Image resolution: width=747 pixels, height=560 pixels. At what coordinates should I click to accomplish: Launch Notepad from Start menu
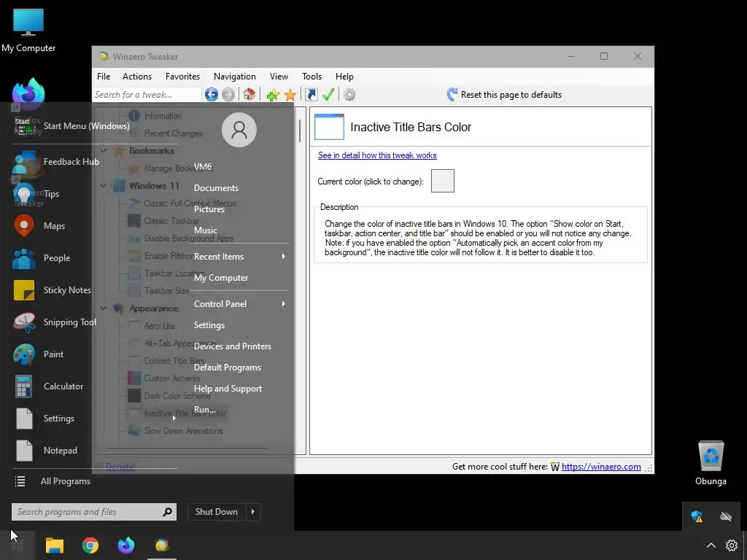coord(44,450)
